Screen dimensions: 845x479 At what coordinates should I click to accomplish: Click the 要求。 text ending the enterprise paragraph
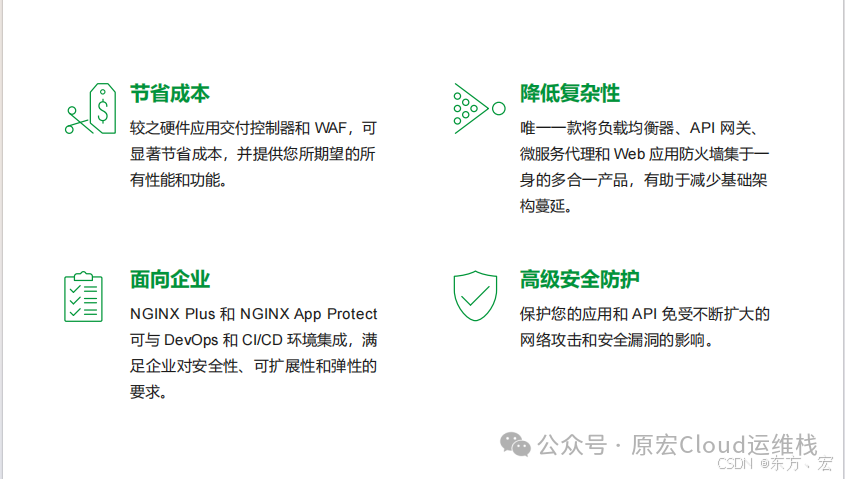(148, 392)
